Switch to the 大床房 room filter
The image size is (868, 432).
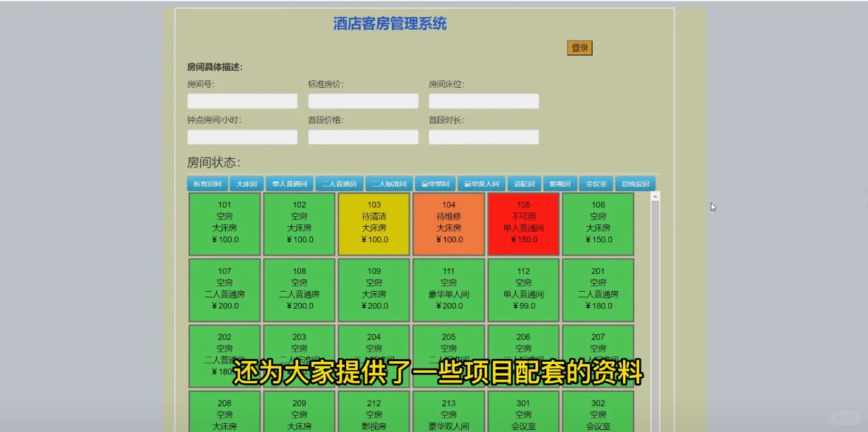pyautogui.click(x=247, y=183)
